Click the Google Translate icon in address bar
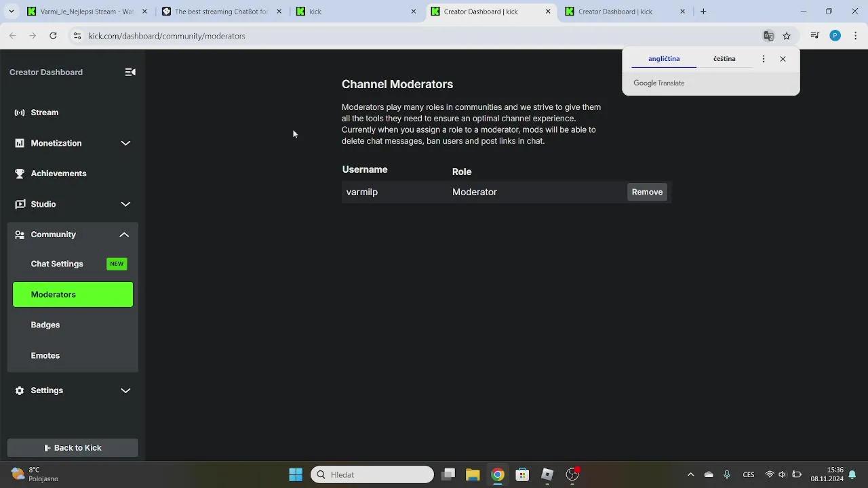 click(768, 36)
